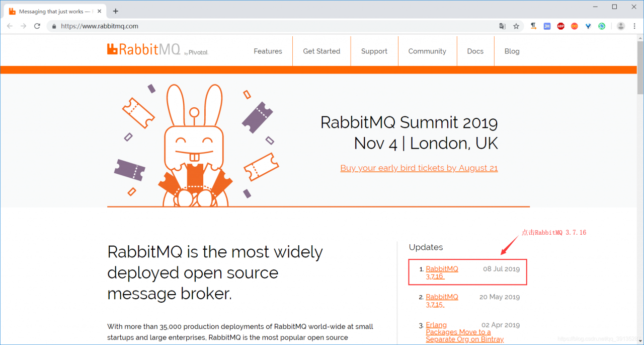Click the RabbitMQ Summit 2019 heading

409,122
